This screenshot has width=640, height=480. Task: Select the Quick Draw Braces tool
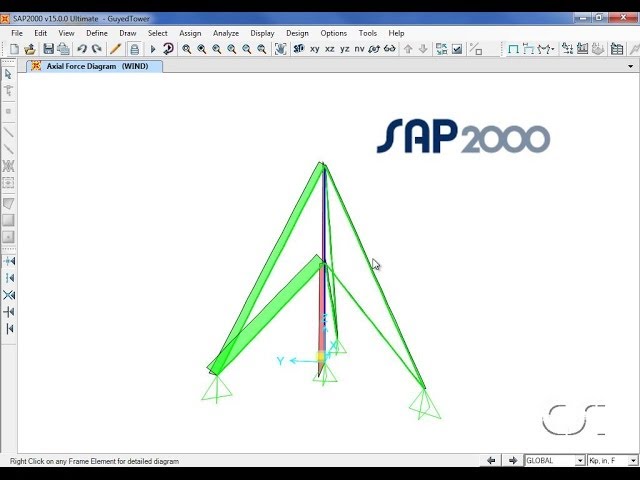point(8,166)
